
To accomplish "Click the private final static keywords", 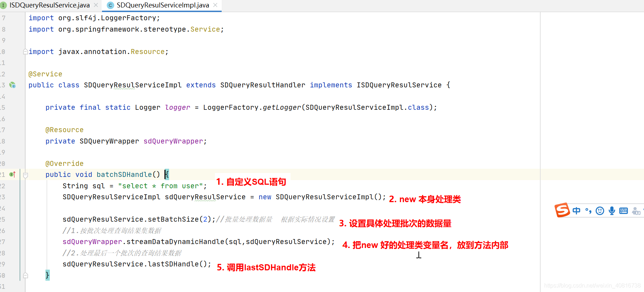I will [88, 107].
